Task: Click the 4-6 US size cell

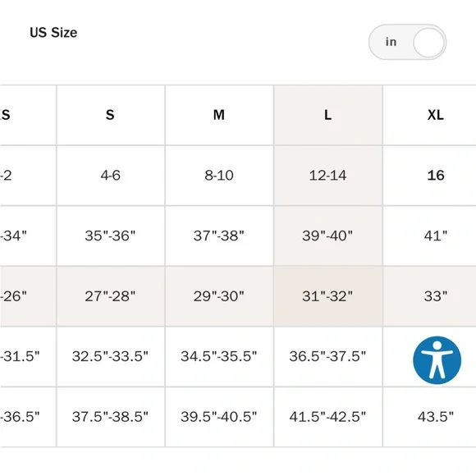Action: [111, 176]
